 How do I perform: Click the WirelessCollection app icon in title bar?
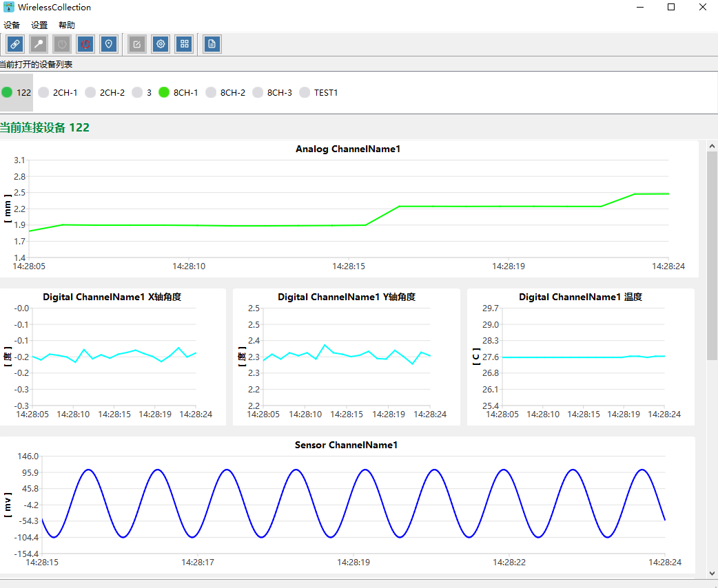[x=9, y=8]
